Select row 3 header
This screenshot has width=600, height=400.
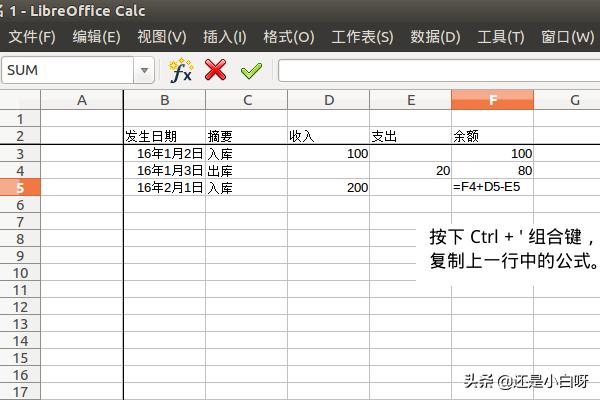(20, 153)
